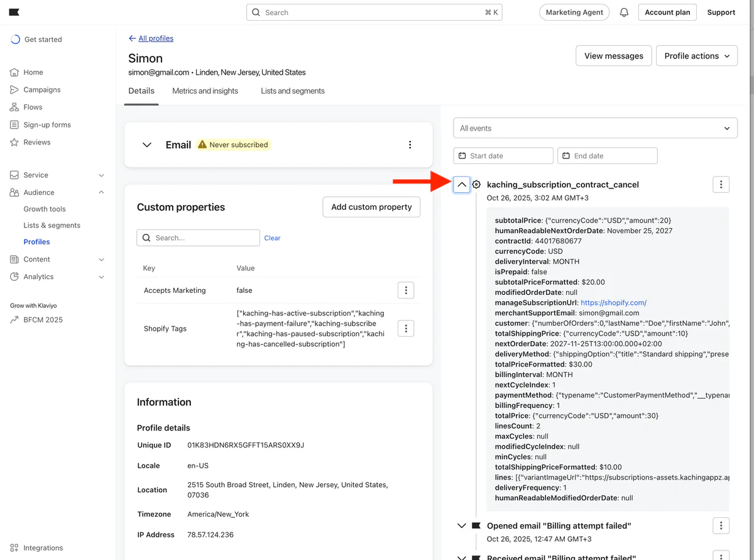Click the Content sidebar icon

click(x=14, y=260)
